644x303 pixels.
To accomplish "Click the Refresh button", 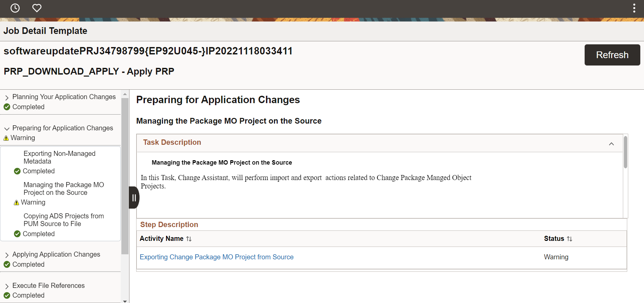I will click(x=612, y=55).
